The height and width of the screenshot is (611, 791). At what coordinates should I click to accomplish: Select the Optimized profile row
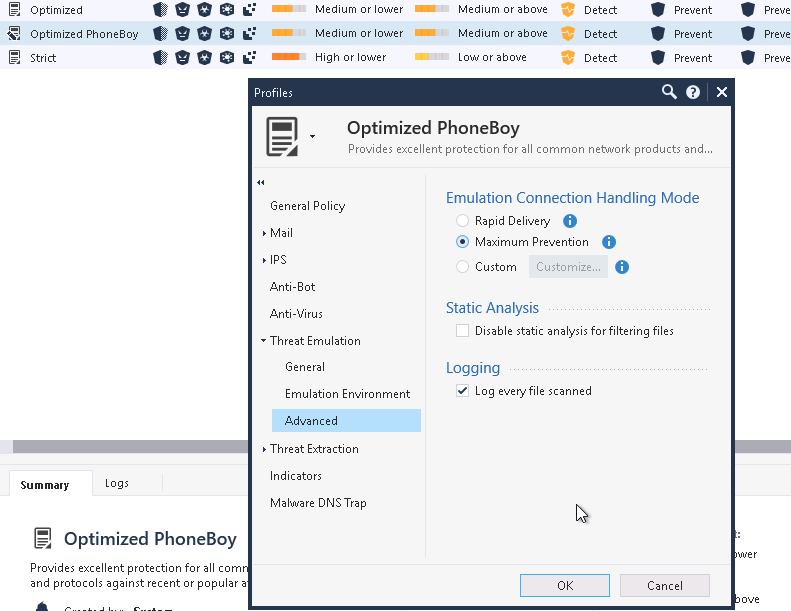(396, 10)
